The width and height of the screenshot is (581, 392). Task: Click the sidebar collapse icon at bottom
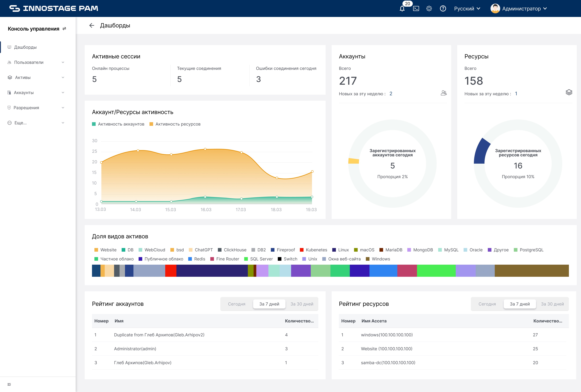coord(9,384)
